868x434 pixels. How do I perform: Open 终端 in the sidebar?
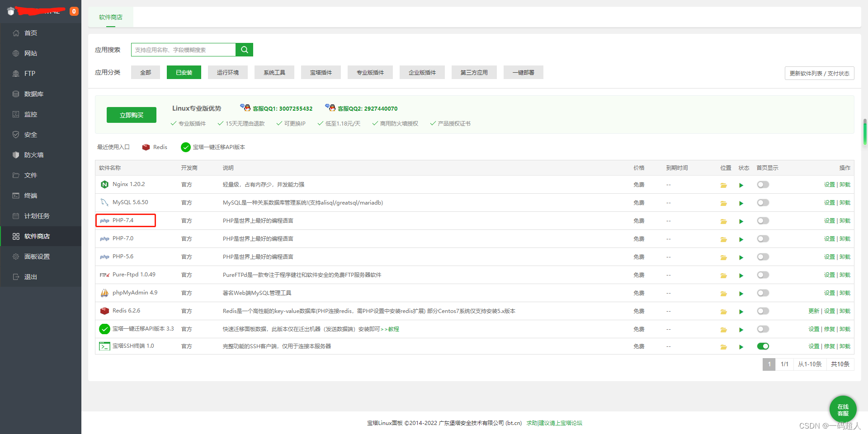point(41,196)
